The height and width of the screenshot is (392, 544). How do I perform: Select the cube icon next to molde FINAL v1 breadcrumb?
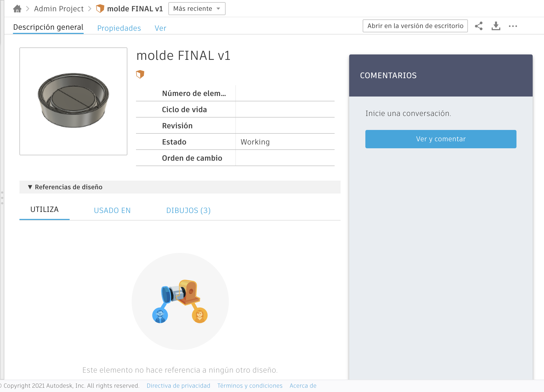tap(100, 8)
